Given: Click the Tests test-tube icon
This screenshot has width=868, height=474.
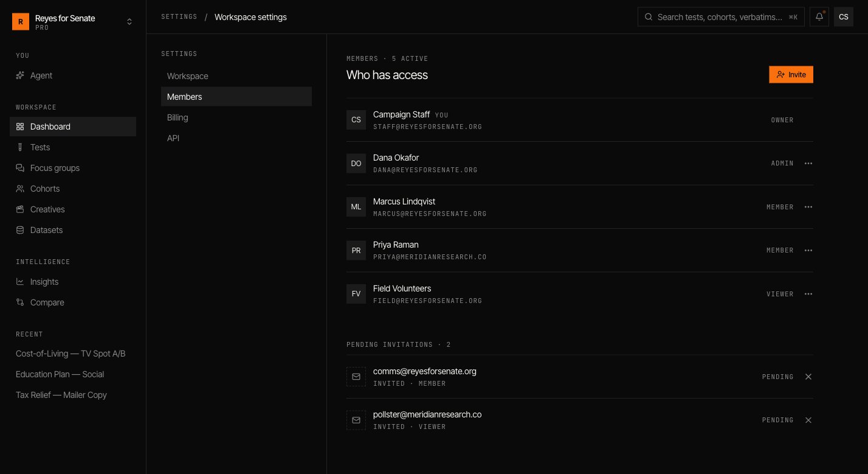Looking at the screenshot, I should 20,147.
